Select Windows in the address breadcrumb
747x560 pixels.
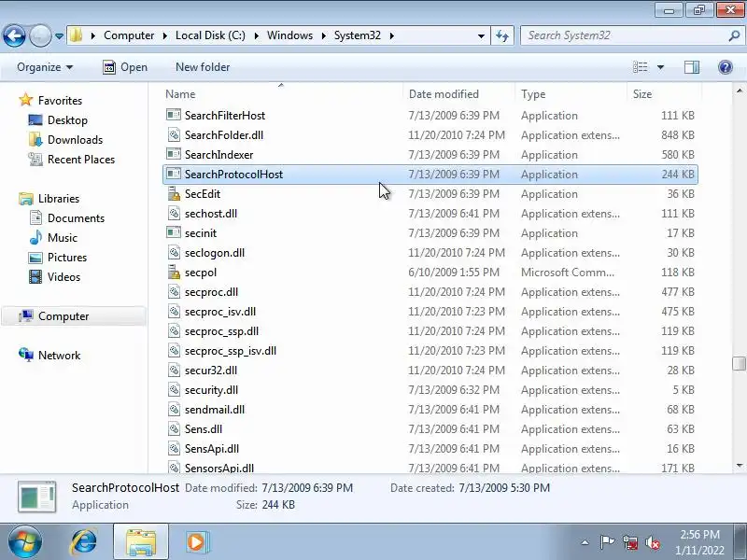tap(289, 35)
